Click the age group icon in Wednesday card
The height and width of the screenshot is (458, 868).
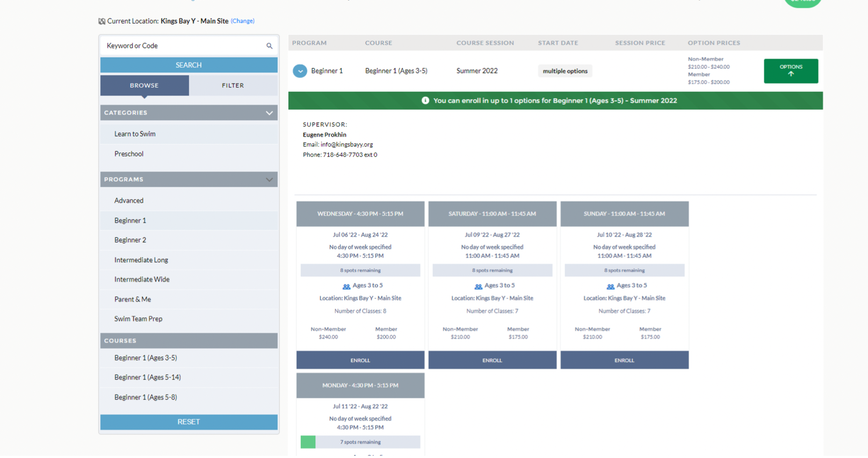click(346, 286)
